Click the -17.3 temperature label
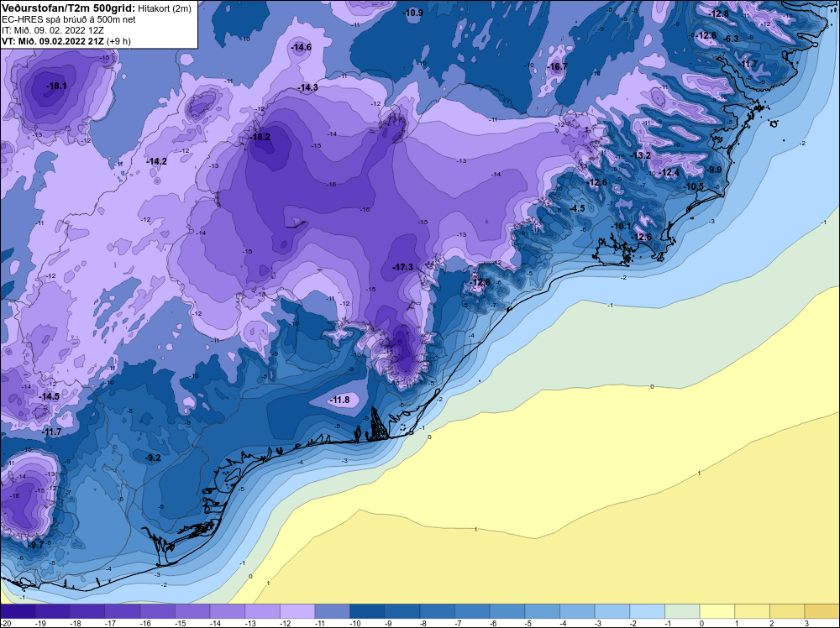The height and width of the screenshot is (628, 840). tap(403, 267)
